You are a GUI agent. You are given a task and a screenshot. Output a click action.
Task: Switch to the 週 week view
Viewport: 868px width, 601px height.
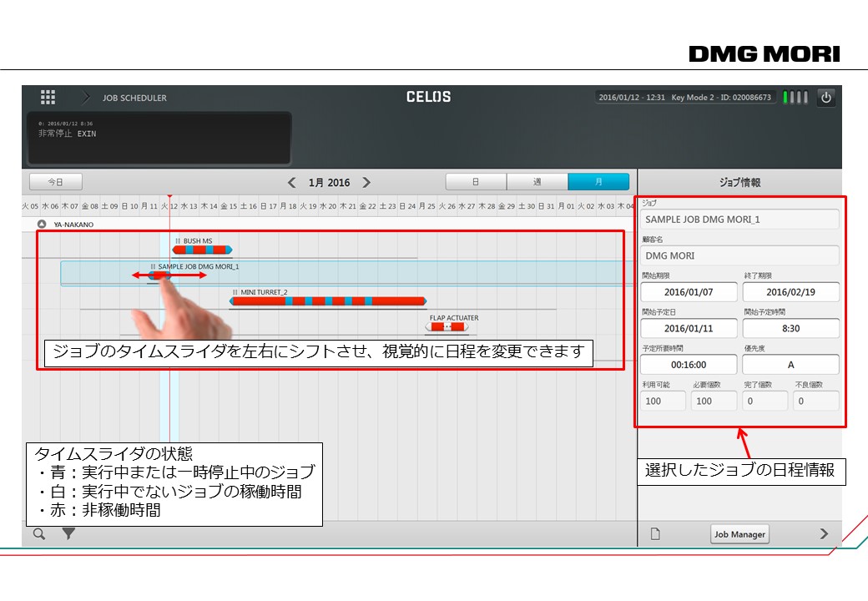[537, 182]
